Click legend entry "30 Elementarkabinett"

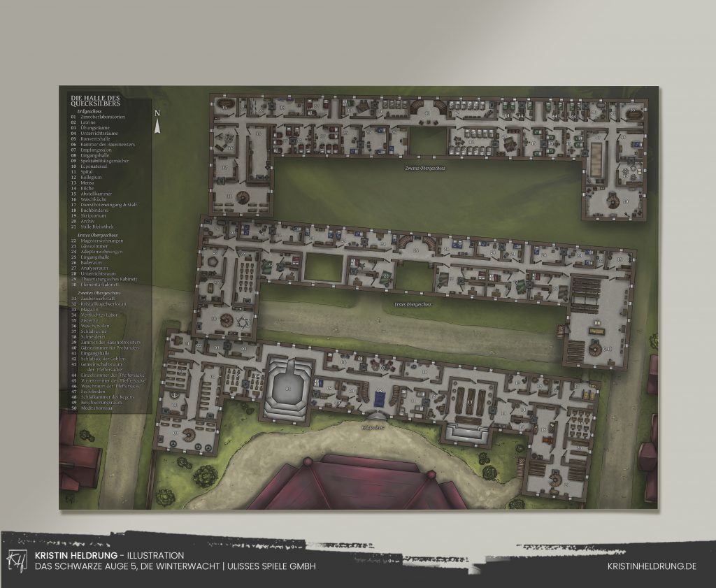pyautogui.click(x=95, y=285)
